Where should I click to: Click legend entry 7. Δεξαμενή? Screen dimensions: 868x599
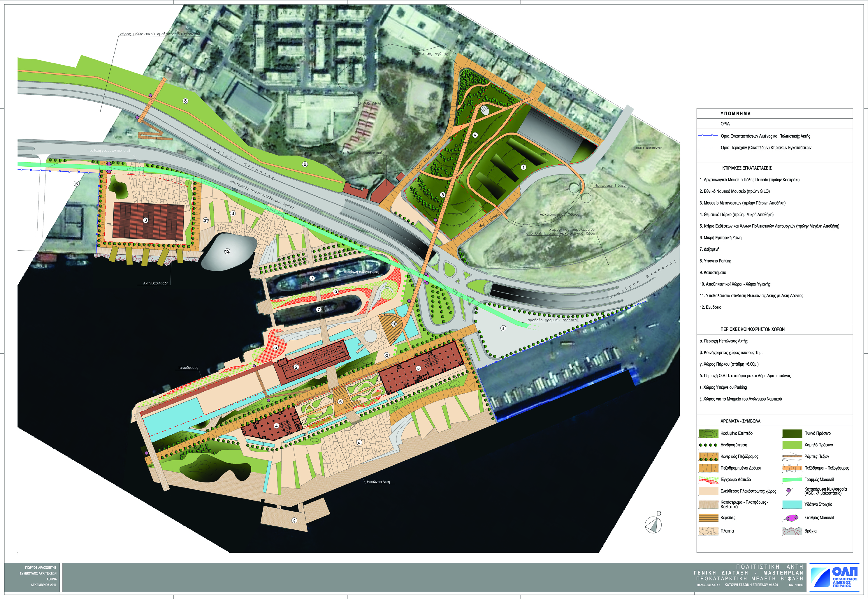click(x=709, y=249)
